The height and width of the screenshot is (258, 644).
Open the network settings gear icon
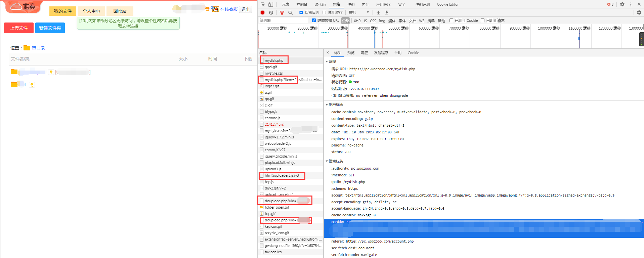639,12
